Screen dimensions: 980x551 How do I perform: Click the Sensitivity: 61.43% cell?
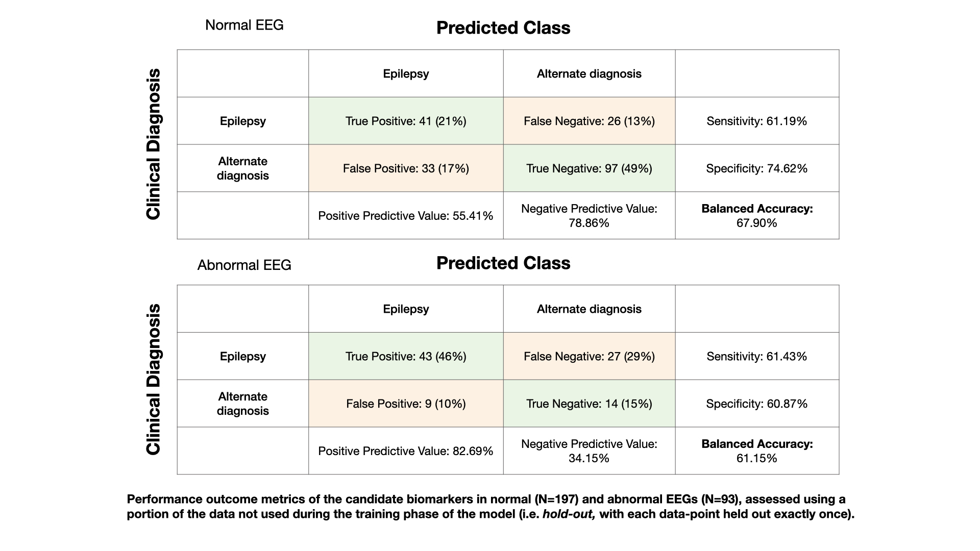pyautogui.click(x=756, y=356)
